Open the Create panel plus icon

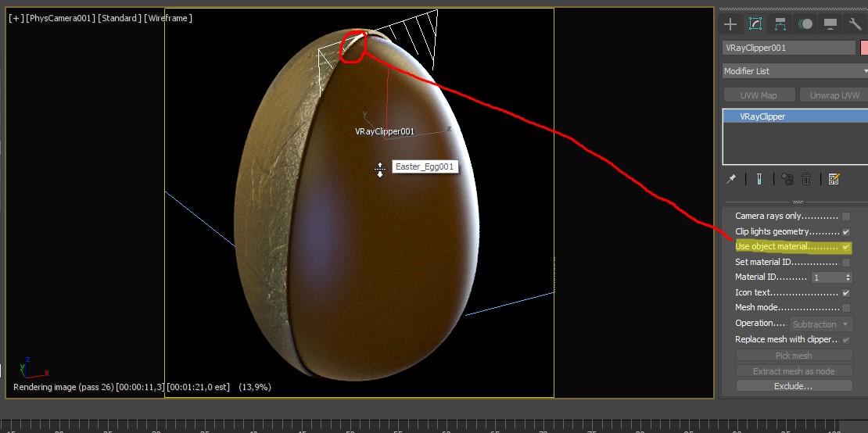(730, 24)
